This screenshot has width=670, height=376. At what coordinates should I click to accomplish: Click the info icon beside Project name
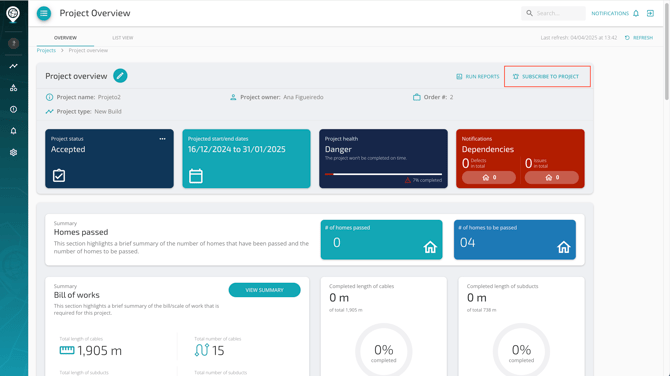(x=50, y=97)
